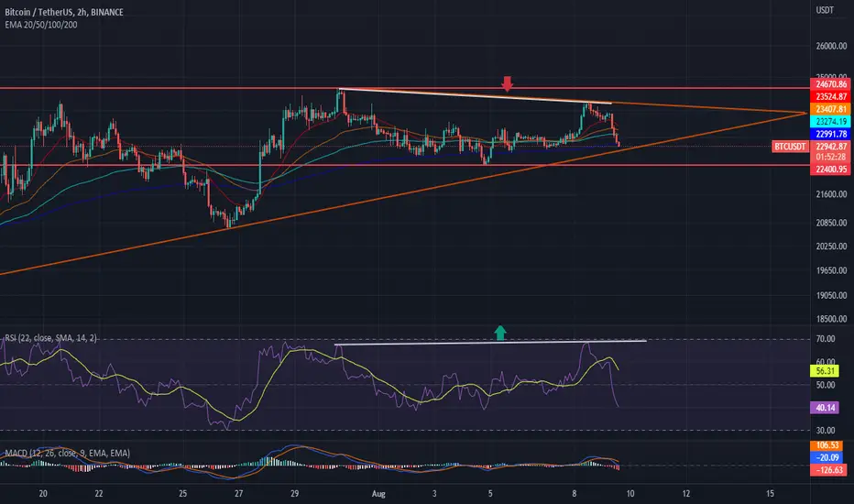This screenshot has height=504, width=854.
Task: Click the orange 23407.81 price label
Action: point(831,109)
